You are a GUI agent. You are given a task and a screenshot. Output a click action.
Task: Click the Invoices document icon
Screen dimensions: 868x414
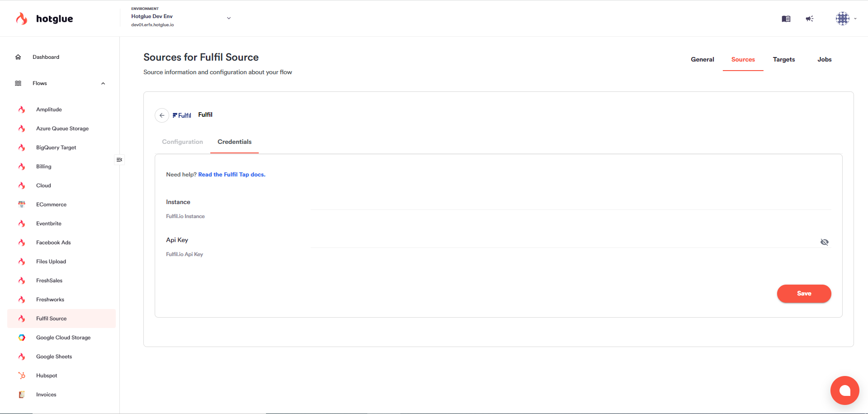[22, 395]
